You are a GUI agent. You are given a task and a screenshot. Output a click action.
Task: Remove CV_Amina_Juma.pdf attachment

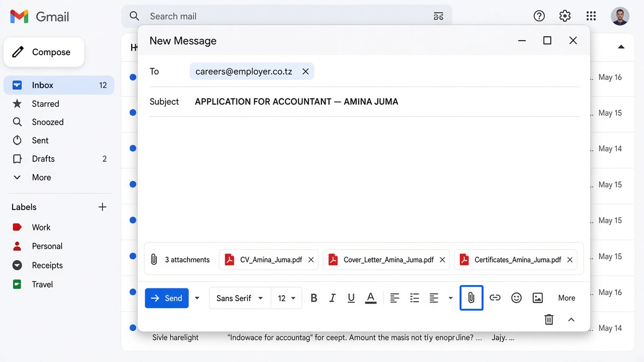311,260
